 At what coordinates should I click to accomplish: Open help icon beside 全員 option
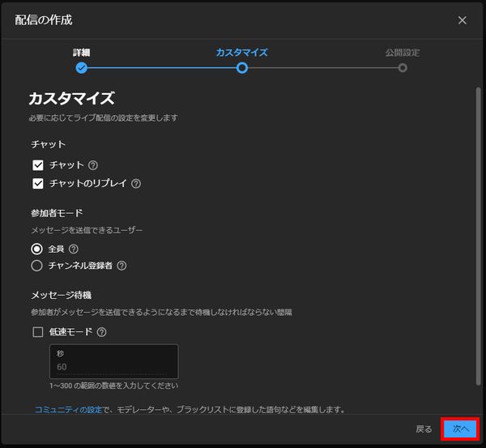pyautogui.click(x=74, y=249)
